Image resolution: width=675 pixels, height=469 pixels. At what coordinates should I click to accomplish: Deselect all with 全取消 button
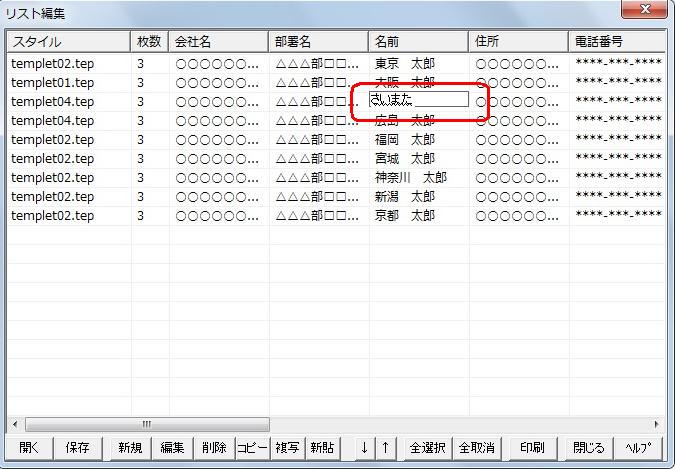click(x=476, y=448)
